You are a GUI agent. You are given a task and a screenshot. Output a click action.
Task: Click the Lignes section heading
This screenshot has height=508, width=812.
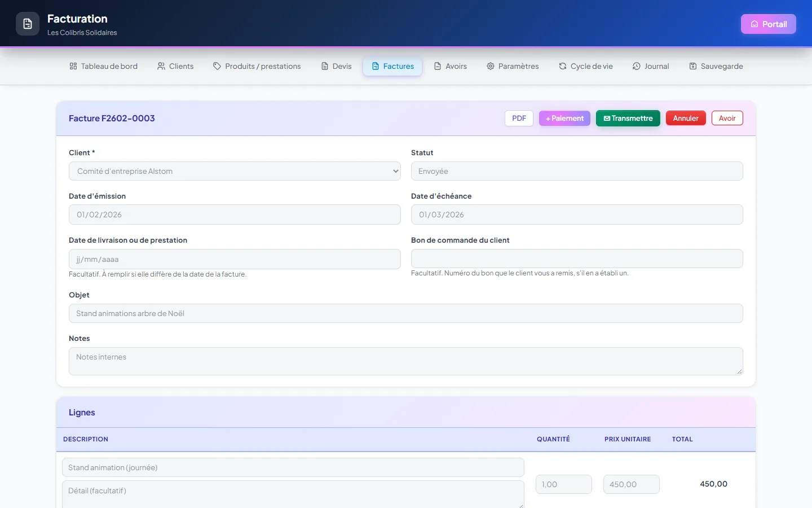82,413
